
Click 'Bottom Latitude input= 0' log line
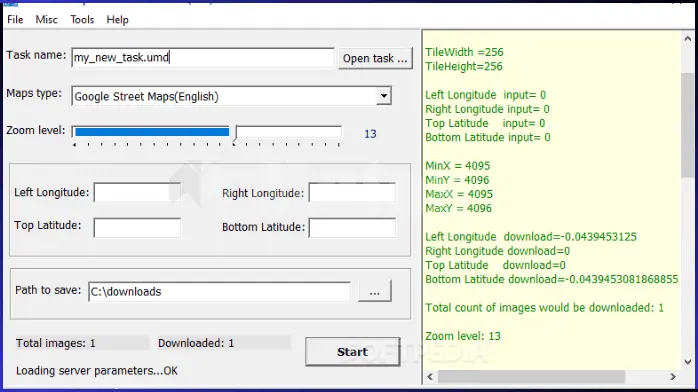tap(488, 137)
